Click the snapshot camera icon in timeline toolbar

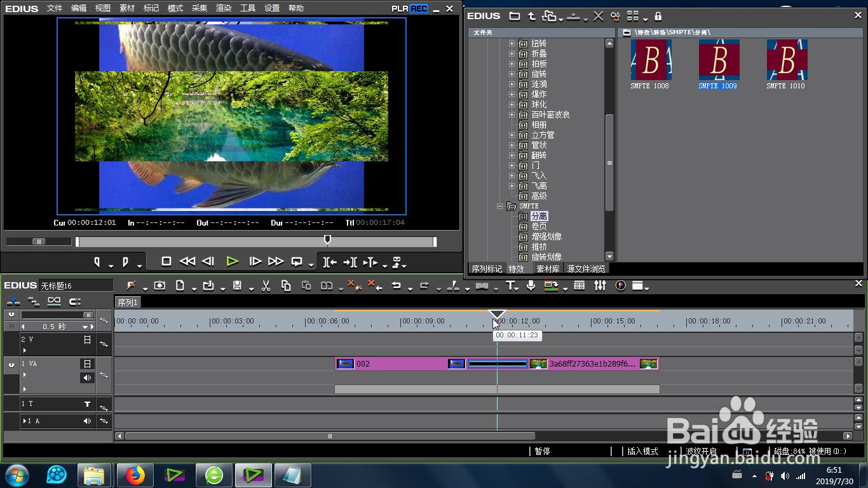point(160,286)
